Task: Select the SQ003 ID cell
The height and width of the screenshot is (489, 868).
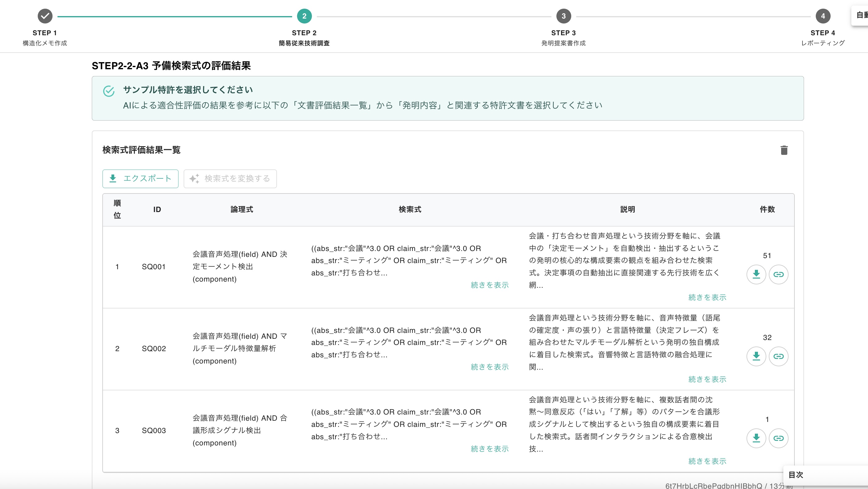Action: tap(154, 431)
